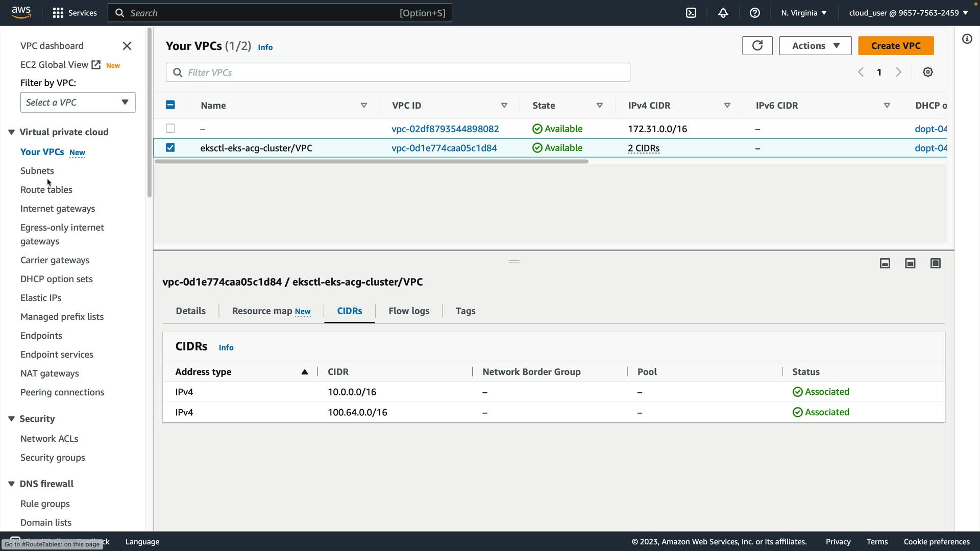Switch to the Flow logs tab

pyautogui.click(x=408, y=311)
